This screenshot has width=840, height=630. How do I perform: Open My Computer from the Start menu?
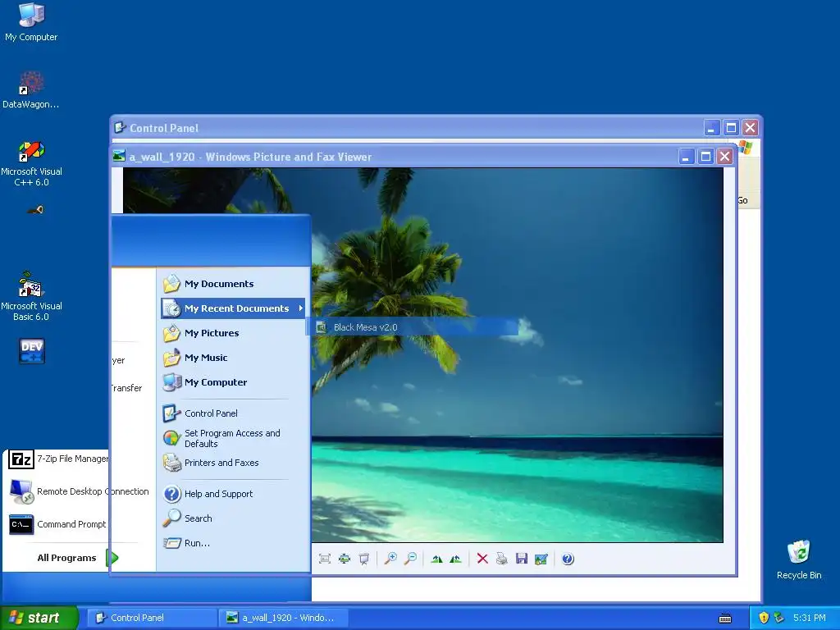[233, 382]
